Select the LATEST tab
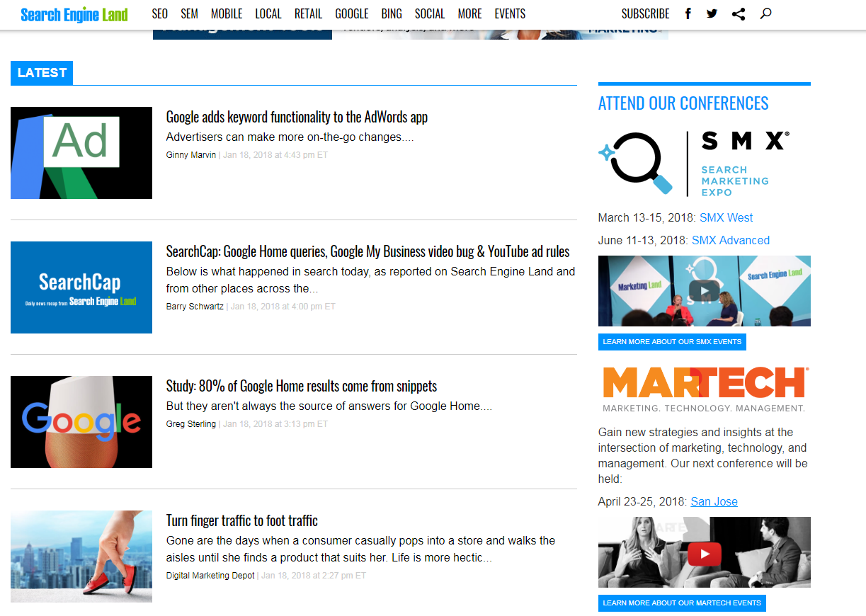Viewport: 866px width, 616px height. (42, 73)
